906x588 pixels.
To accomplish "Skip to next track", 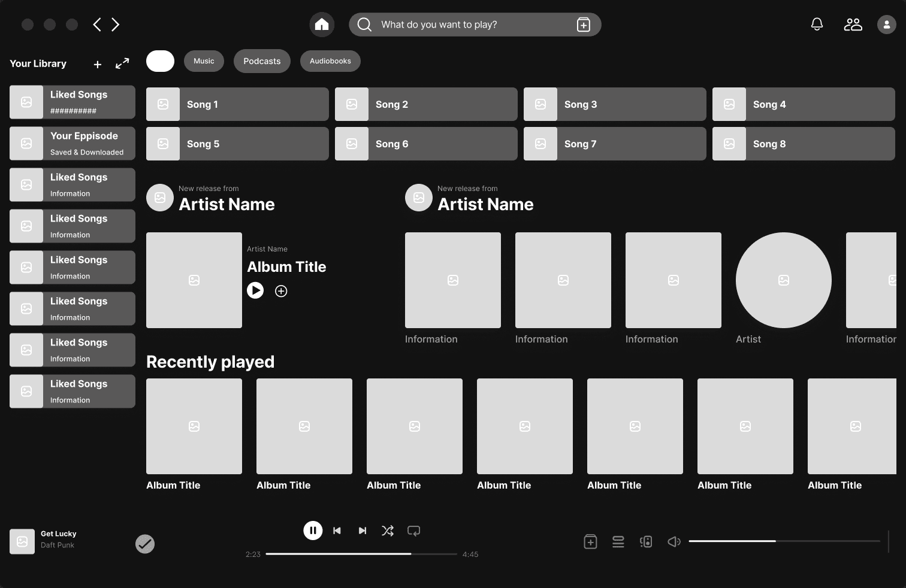I will click(363, 531).
